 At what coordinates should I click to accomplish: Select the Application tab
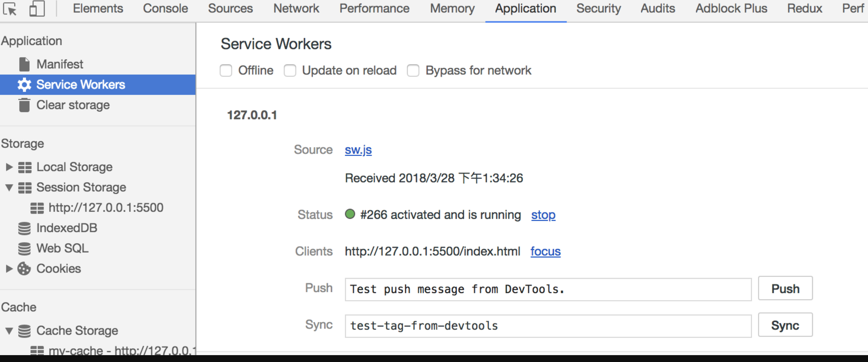[x=526, y=8]
